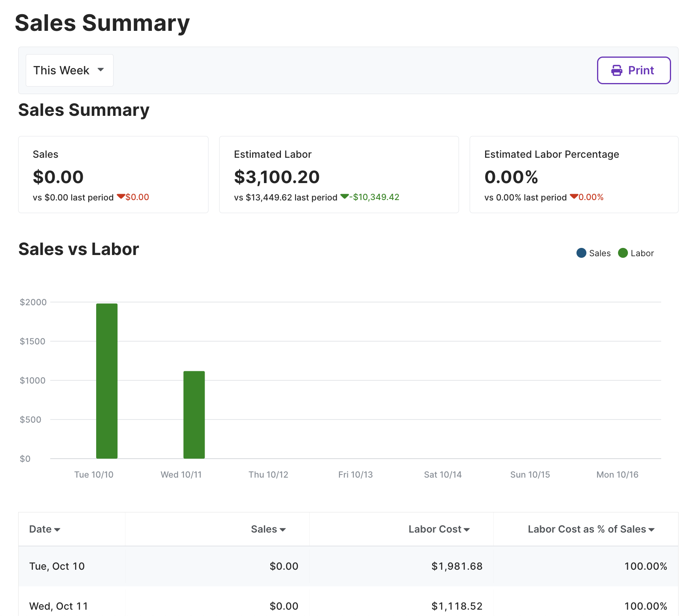
Task: Sort table by Date column
Action: pyautogui.click(x=45, y=529)
